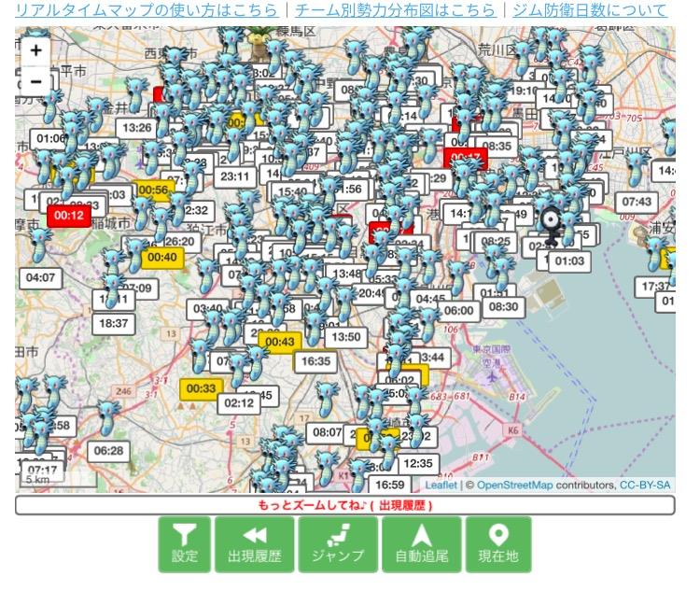The width and height of the screenshot is (700, 591).
Task: Select Horsea marker above 07:43 label
Action: 637,168
